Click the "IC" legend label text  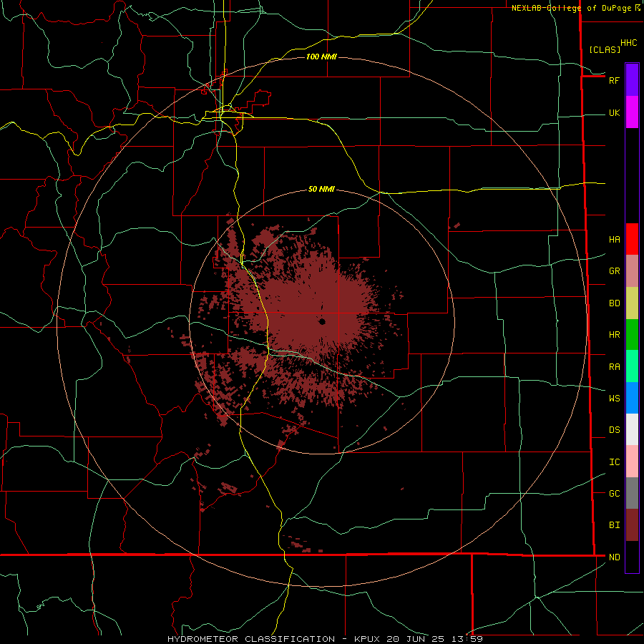coord(614,462)
